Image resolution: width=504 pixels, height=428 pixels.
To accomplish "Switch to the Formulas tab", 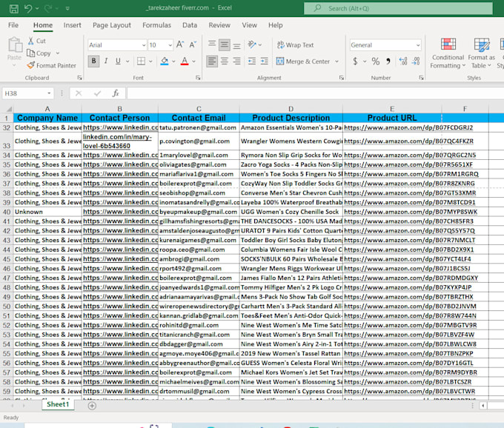I will [x=156, y=25].
